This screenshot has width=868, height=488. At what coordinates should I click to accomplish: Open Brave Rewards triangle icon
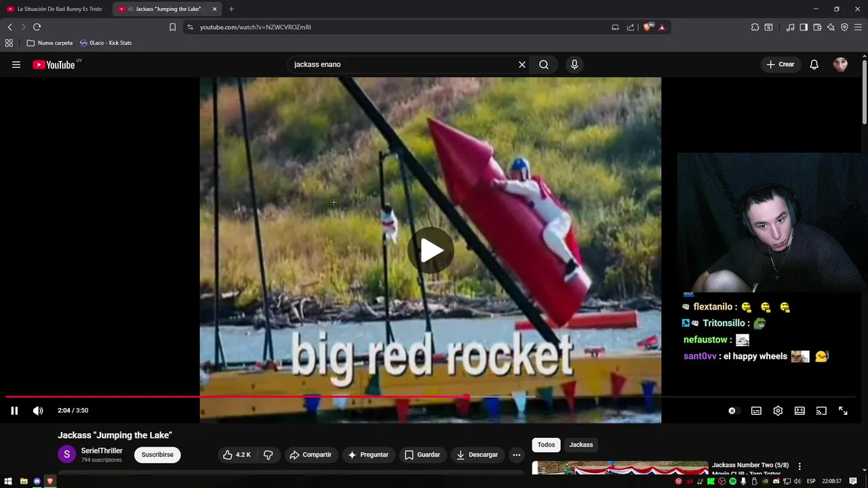[662, 27]
